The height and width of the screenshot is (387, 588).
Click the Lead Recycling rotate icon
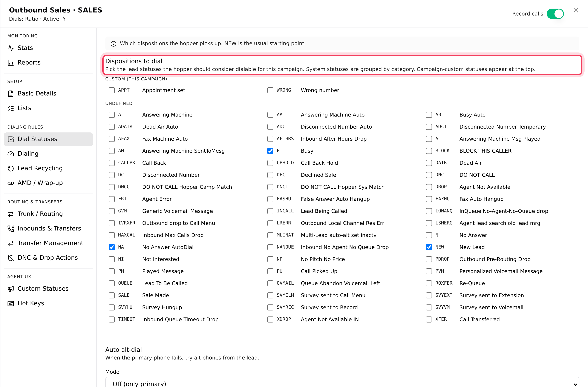[x=11, y=168]
